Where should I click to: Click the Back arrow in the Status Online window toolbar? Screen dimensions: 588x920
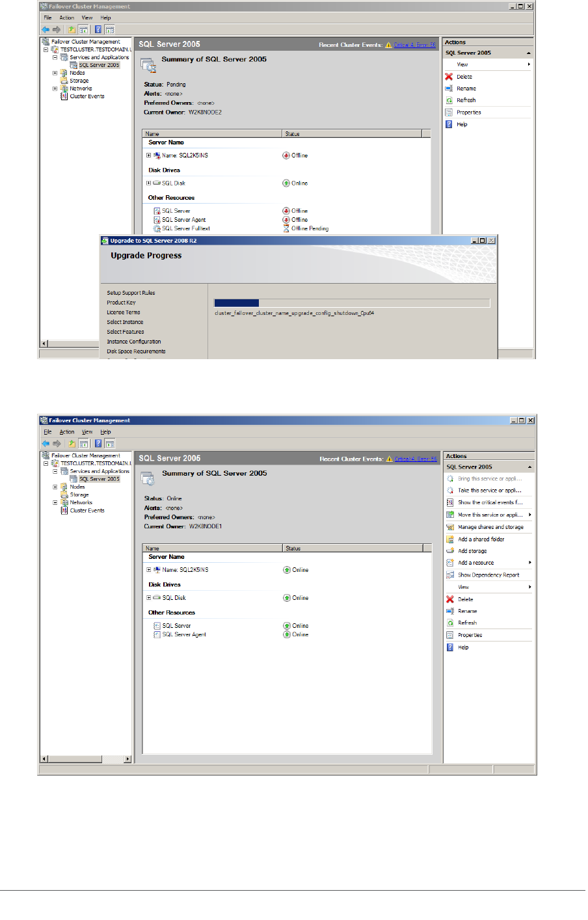46,444
